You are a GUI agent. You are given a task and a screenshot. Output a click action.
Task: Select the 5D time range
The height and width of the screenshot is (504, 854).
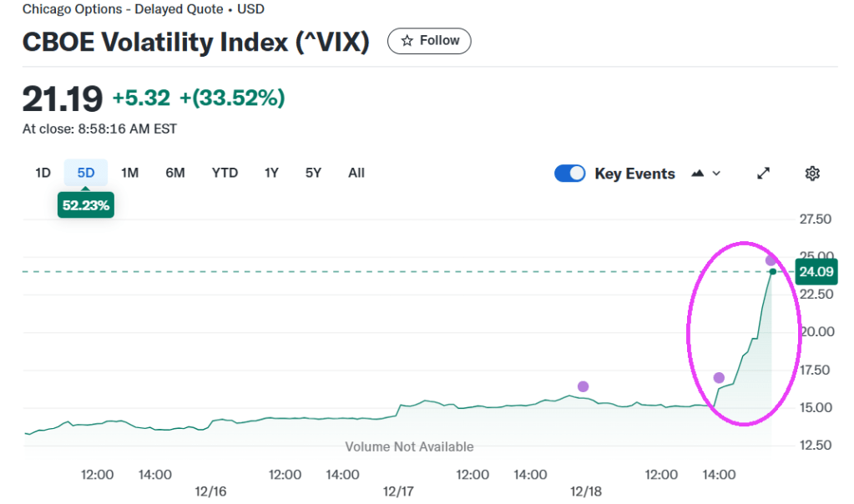pos(86,173)
